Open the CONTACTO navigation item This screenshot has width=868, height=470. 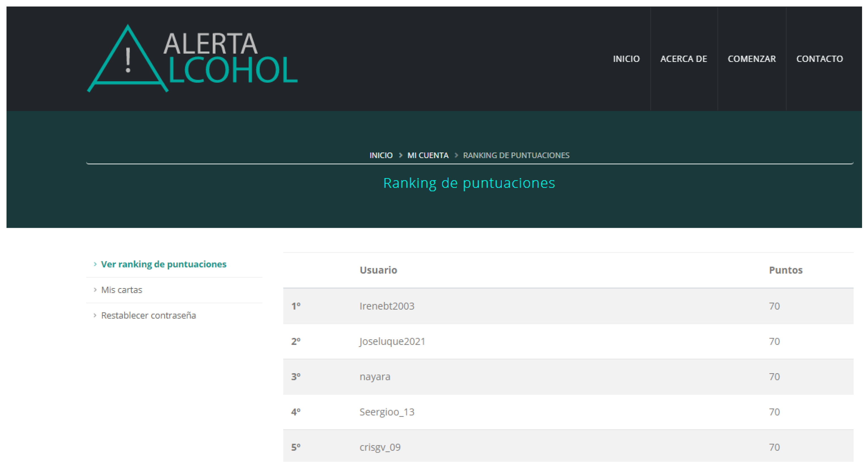click(x=819, y=59)
